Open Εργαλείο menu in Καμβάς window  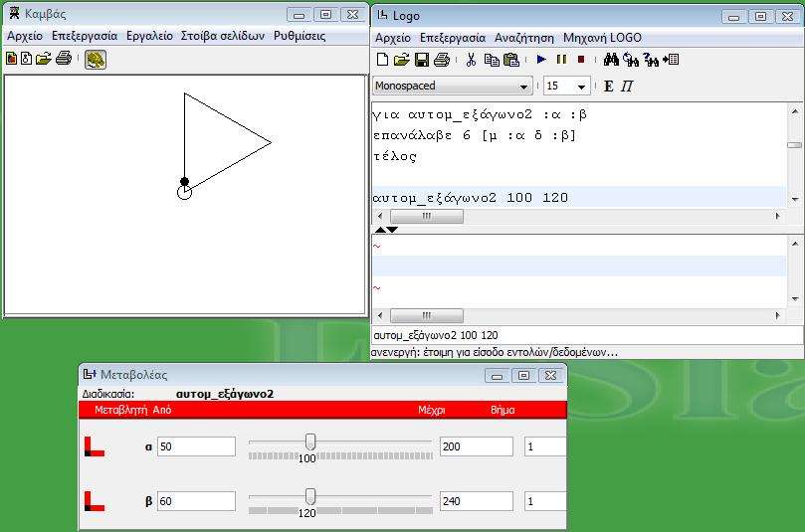(x=149, y=36)
